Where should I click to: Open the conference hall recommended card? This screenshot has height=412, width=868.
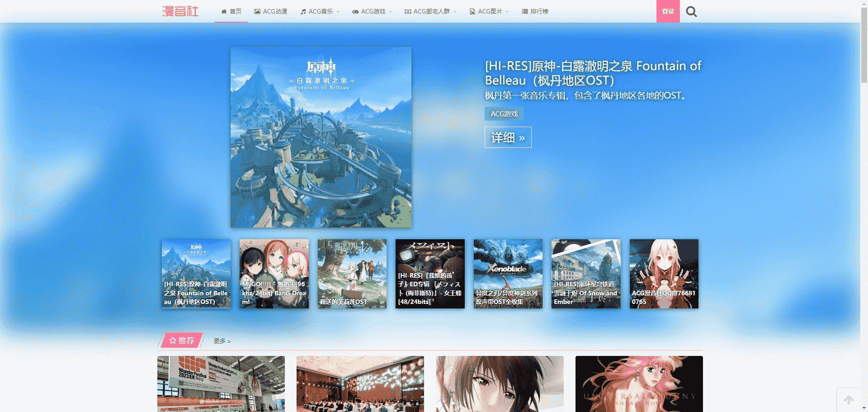[360, 384]
